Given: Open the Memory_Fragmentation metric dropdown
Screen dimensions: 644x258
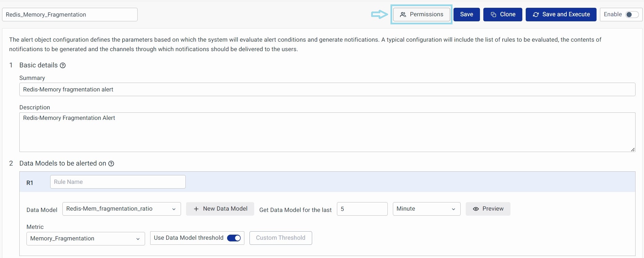Looking at the screenshot, I should 85,239.
